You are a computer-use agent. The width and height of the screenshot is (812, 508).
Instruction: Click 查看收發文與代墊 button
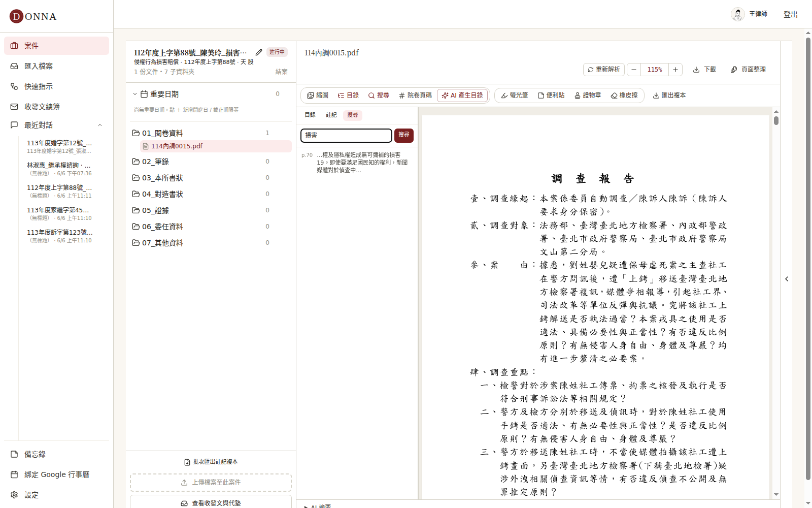point(211,502)
